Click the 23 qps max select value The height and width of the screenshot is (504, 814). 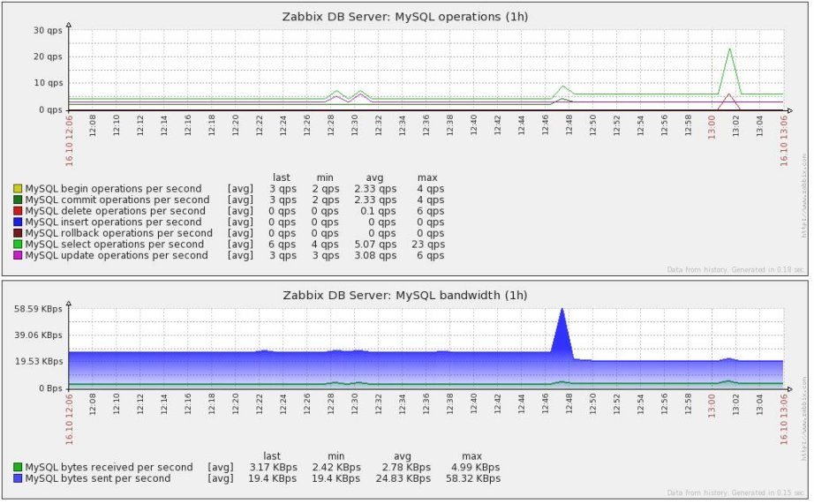[x=428, y=244]
